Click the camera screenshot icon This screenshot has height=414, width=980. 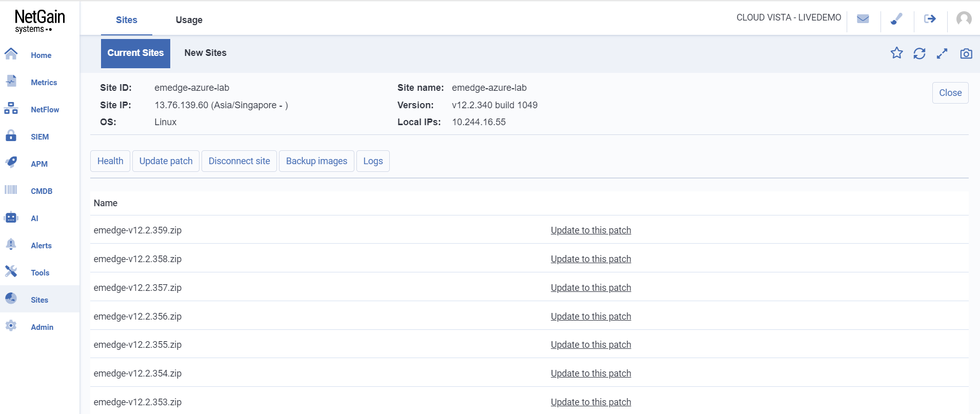click(x=966, y=53)
